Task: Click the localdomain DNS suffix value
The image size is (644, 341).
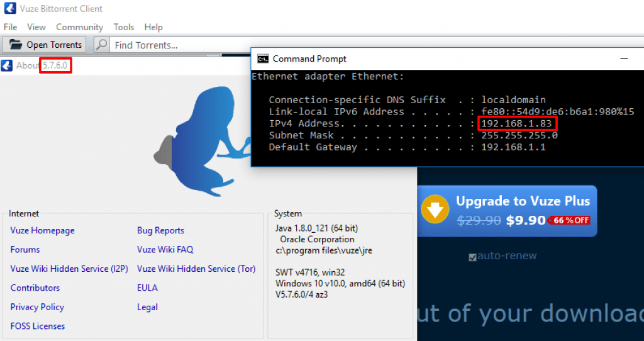Action: coord(513,100)
